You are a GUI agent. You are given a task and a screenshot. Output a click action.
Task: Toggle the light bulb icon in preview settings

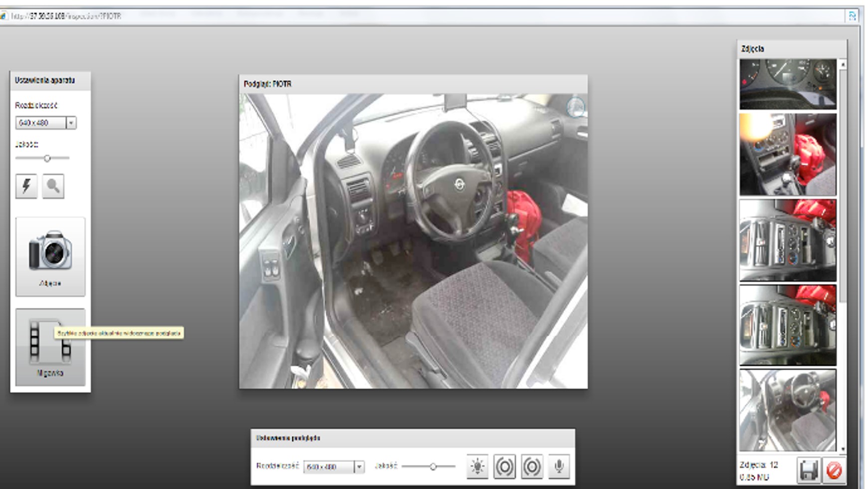point(477,467)
